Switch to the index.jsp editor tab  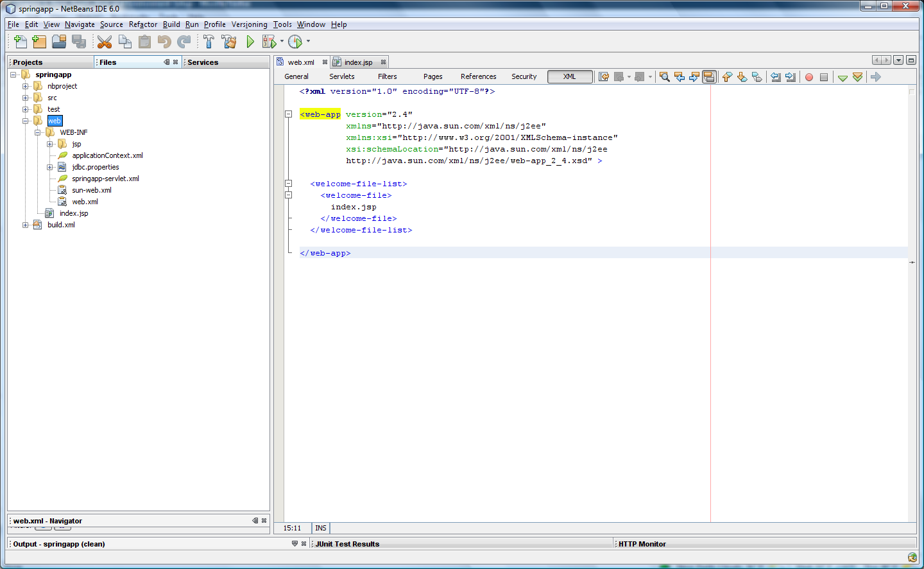(358, 62)
